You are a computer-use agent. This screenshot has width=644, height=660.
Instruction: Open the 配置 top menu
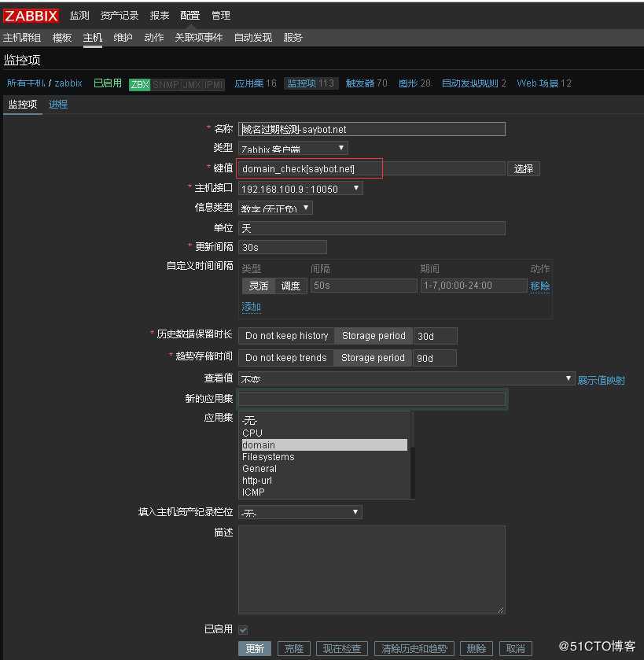coord(190,16)
